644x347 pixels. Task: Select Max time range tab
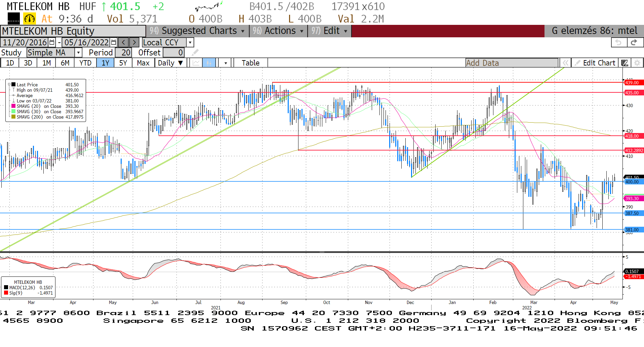[x=143, y=63]
